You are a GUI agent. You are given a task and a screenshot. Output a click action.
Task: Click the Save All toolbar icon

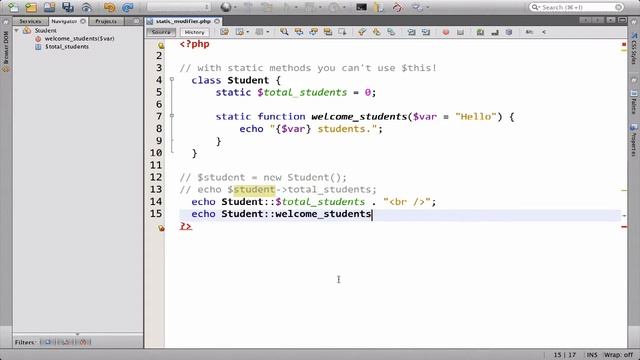[x=68, y=7]
